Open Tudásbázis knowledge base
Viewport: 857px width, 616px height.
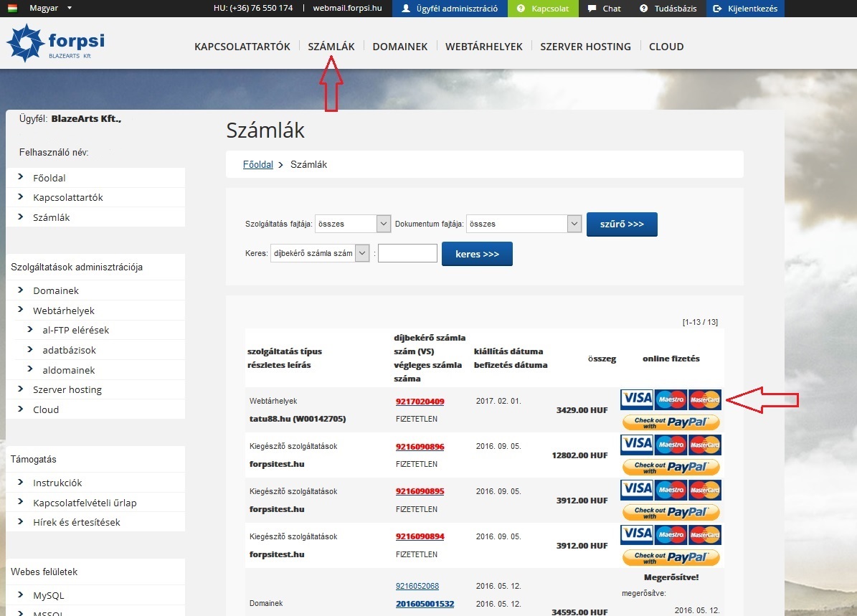[668, 8]
